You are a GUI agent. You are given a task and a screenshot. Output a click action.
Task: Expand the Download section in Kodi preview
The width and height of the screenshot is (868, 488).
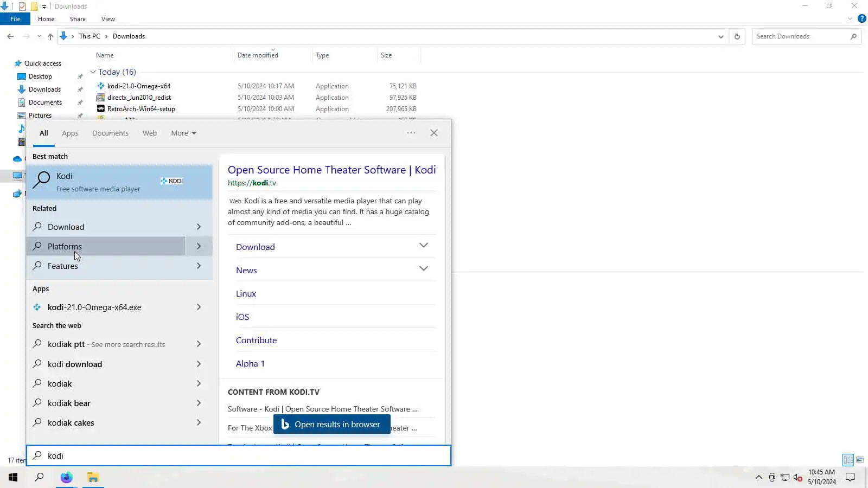click(x=424, y=246)
